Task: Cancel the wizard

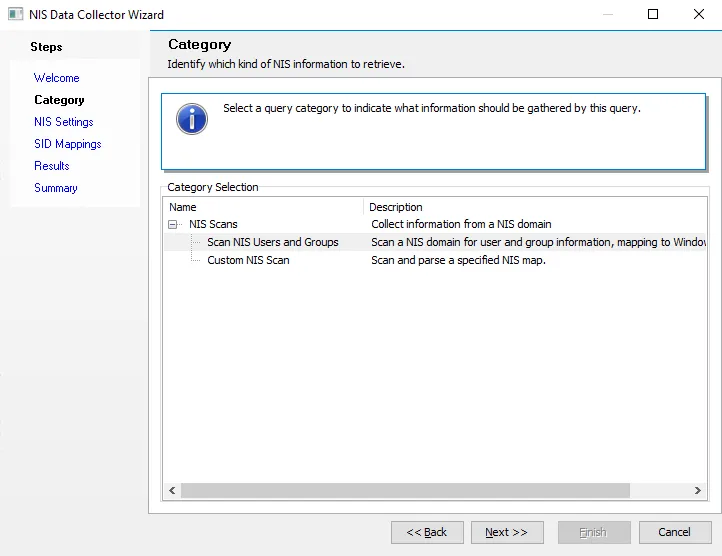Action: pos(675,533)
